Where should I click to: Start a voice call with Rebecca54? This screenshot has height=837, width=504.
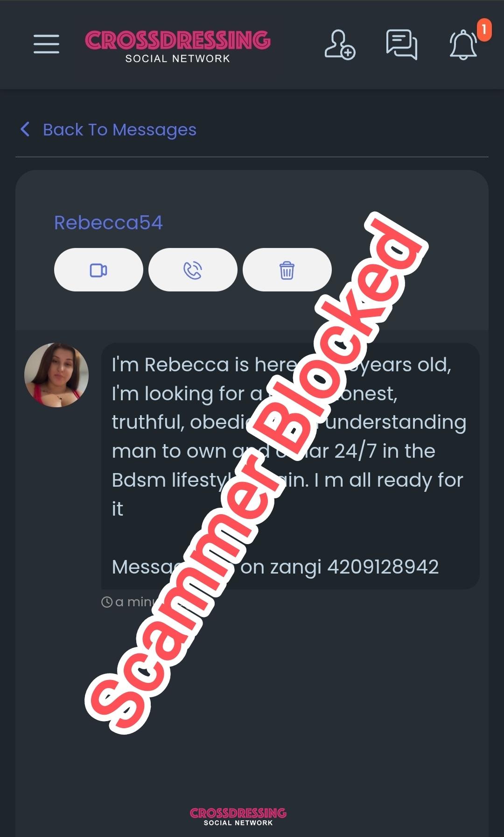coord(193,270)
